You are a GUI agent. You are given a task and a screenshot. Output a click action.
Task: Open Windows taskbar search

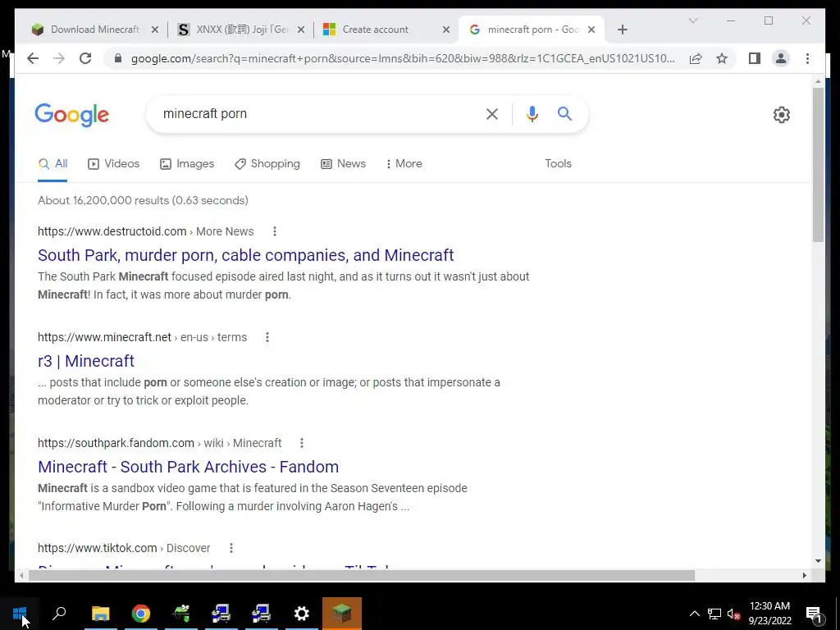coord(59,614)
